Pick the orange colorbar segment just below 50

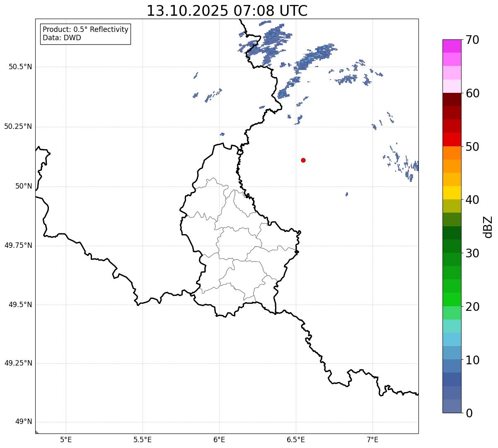tap(452, 153)
